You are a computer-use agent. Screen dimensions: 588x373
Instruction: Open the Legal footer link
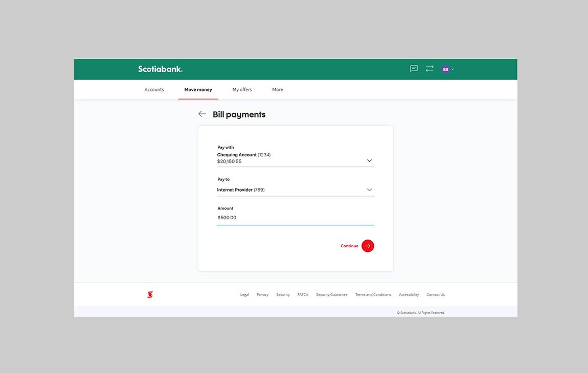244,295
